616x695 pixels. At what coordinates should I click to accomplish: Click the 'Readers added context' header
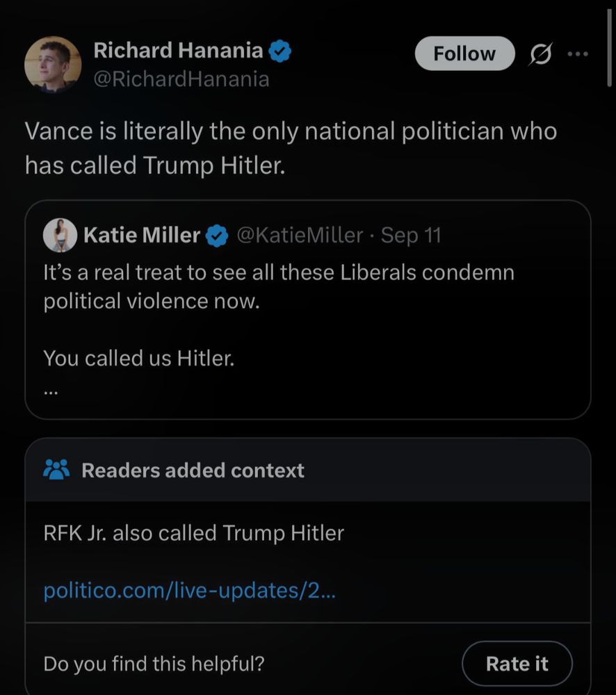193,471
